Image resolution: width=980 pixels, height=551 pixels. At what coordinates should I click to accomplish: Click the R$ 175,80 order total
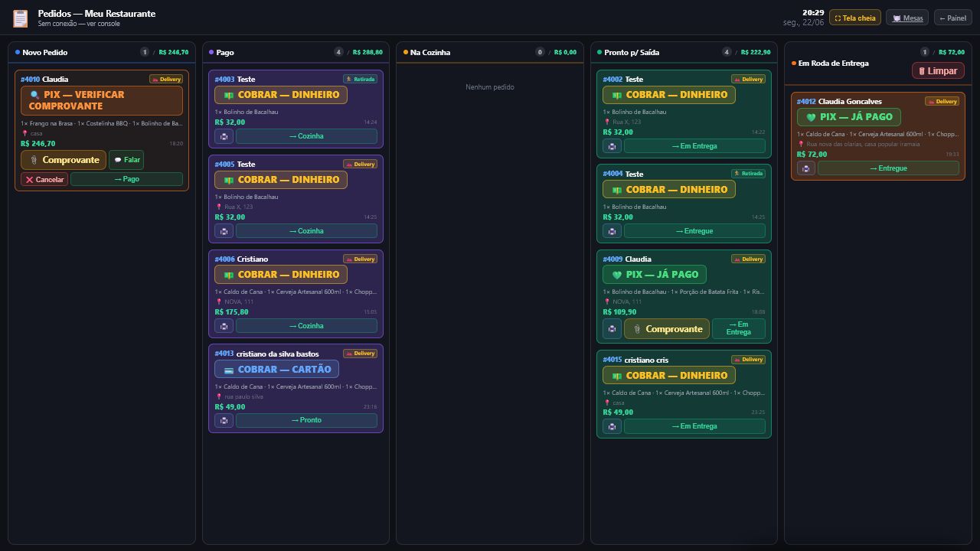231,312
